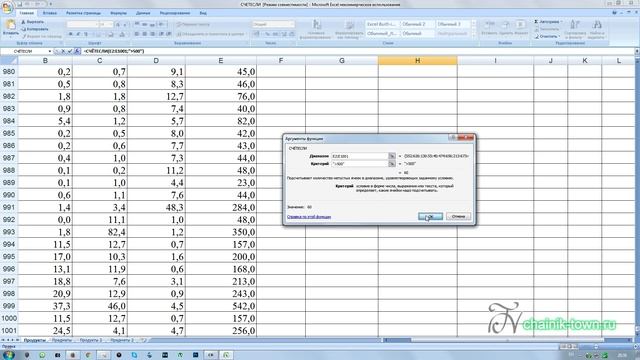
Task: Click the fill color bucket icon
Action: pos(110,35)
